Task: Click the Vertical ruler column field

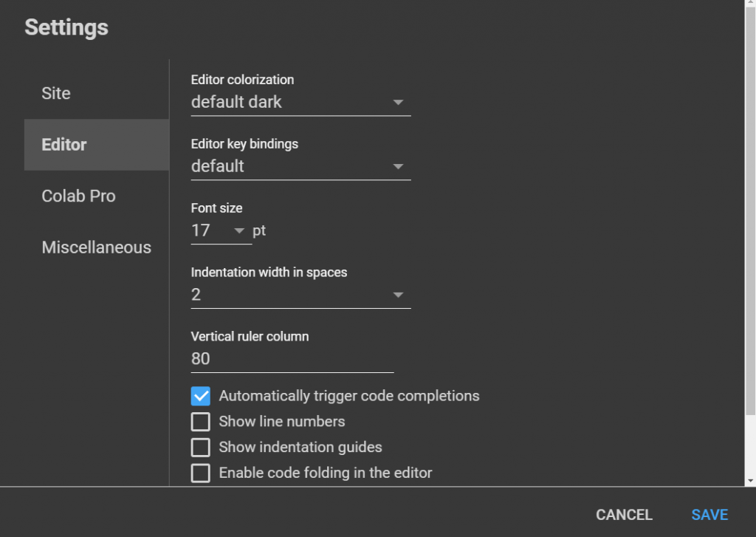Action: pyautogui.click(x=292, y=359)
